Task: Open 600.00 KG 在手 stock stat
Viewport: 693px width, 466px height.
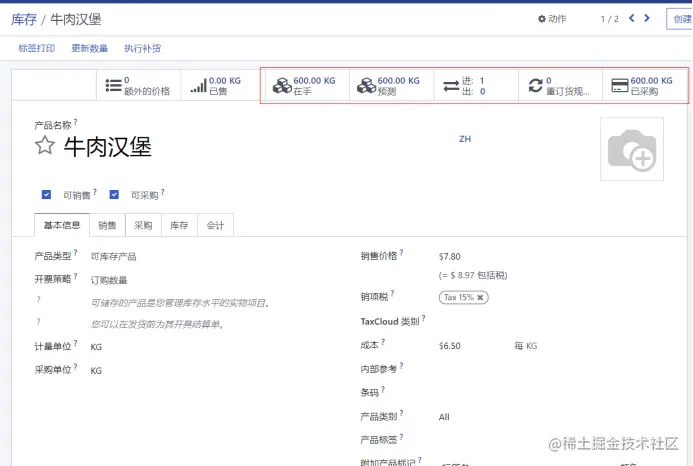Action: pos(305,85)
